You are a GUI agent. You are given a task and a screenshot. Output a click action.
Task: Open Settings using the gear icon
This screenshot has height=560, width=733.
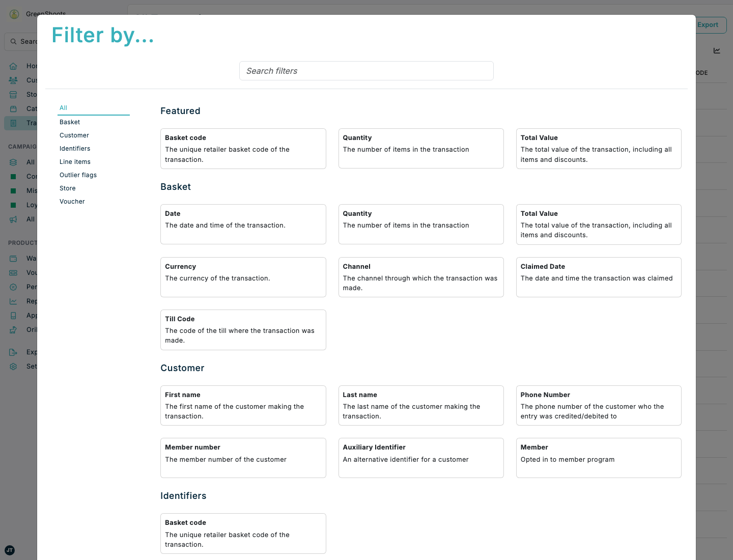tap(13, 366)
